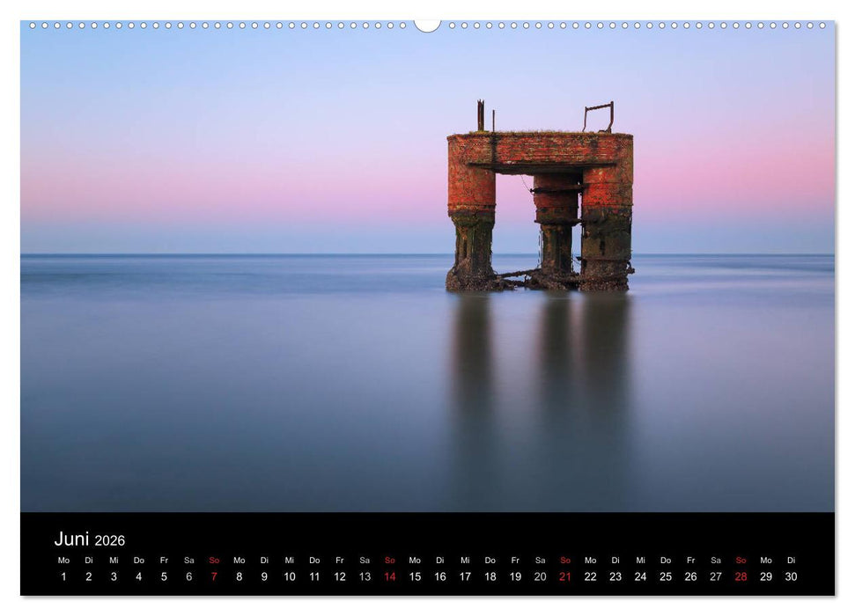This screenshot has width=855, height=616.
Task: Select the red So label above date 7
Action: pyautogui.click(x=212, y=560)
